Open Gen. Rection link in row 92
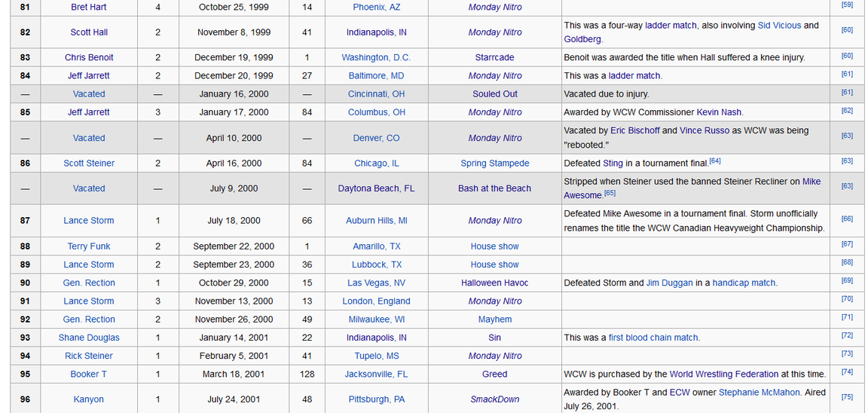 coord(89,320)
